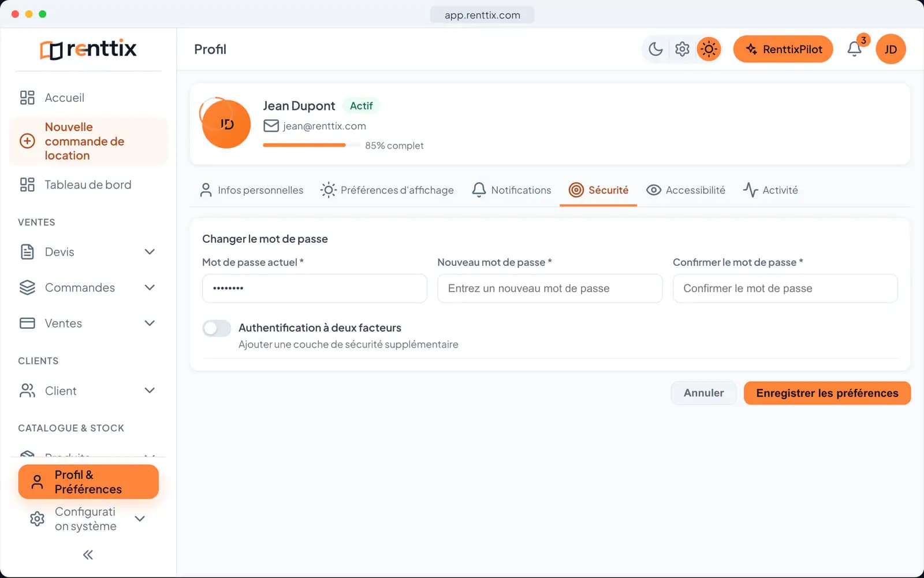
Task: Click the Annuler button
Action: (703, 393)
